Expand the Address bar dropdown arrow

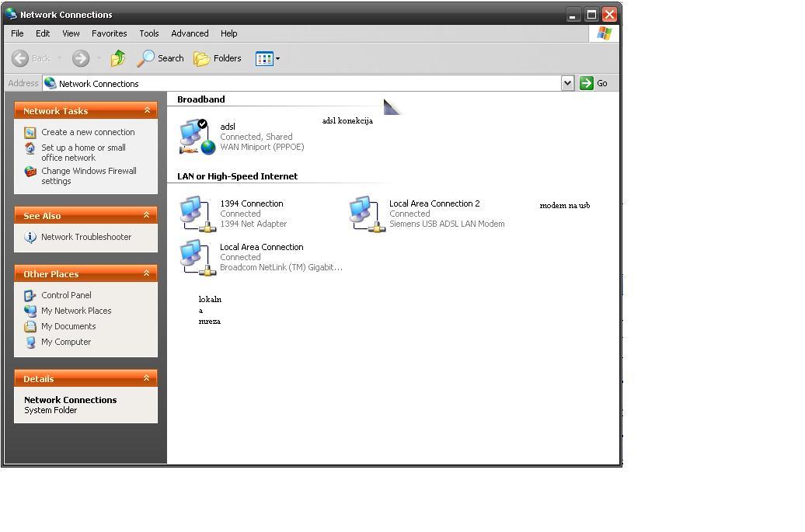click(567, 83)
